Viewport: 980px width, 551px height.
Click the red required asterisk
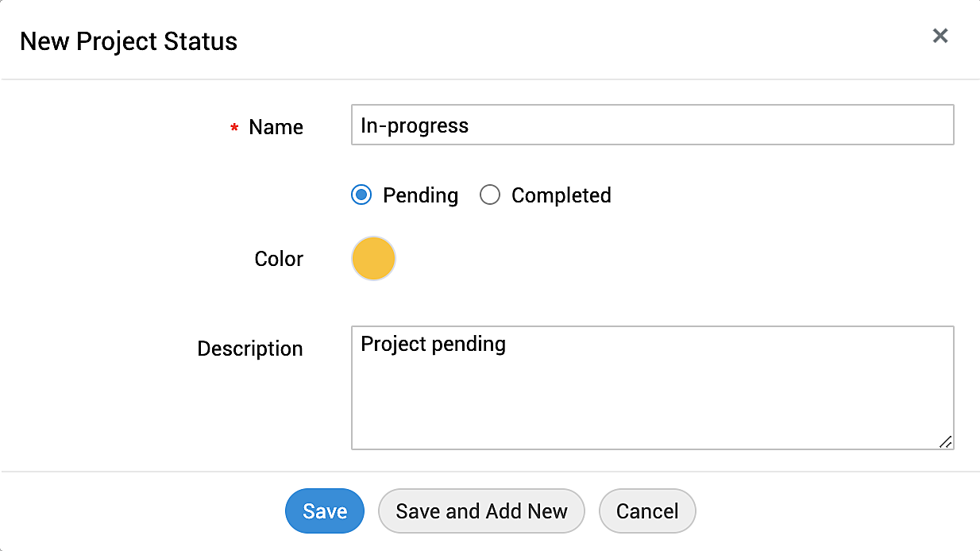(x=234, y=129)
